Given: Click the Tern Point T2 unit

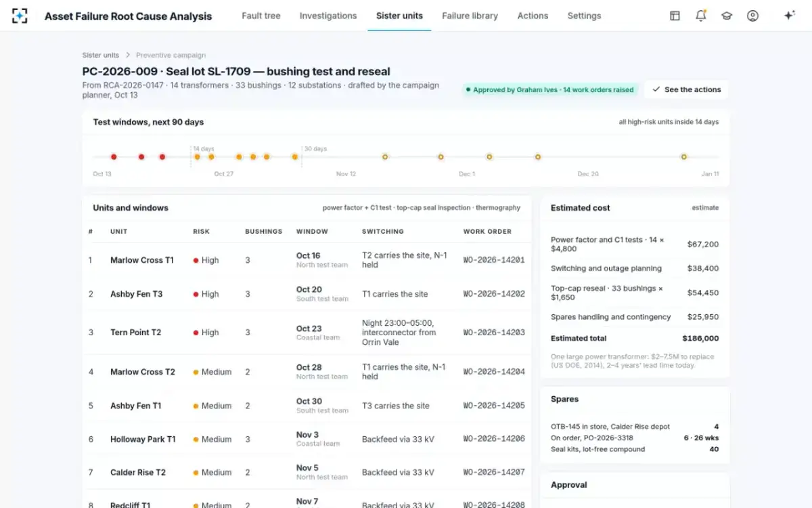Looking at the screenshot, I should [x=136, y=333].
